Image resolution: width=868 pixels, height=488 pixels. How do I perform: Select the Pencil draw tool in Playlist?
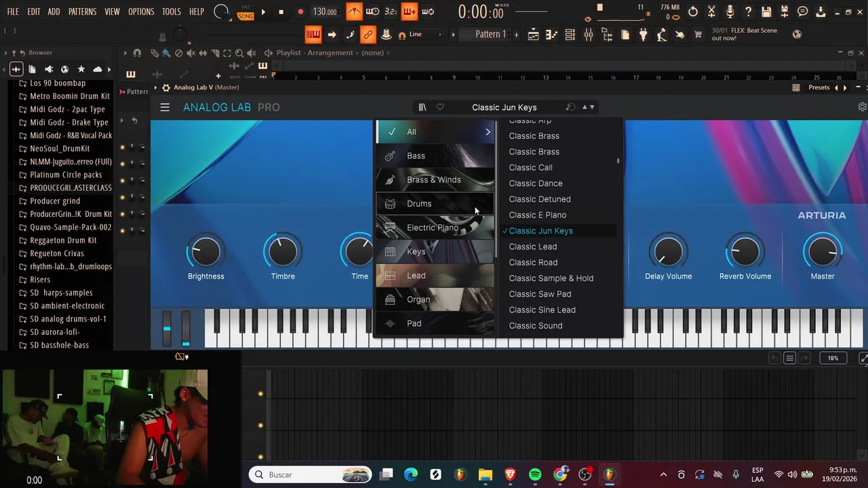(155, 53)
